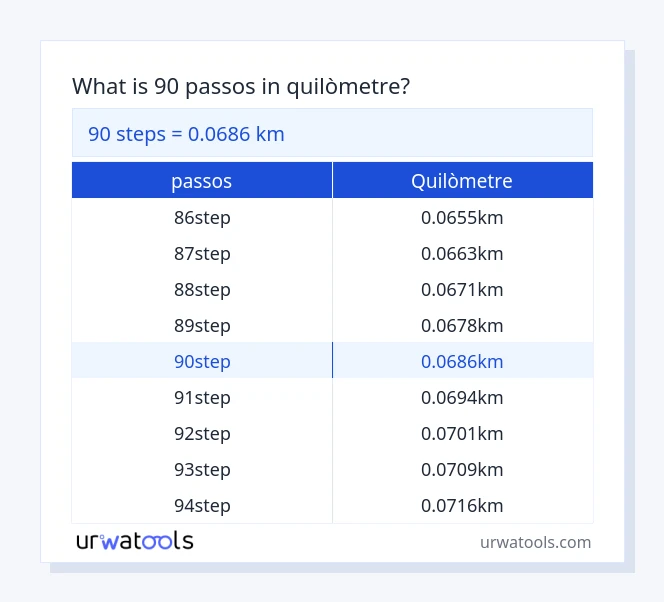Click the highlighted 0.0686km value
Image resolution: width=664 pixels, height=602 pixels.
(462, 361)
